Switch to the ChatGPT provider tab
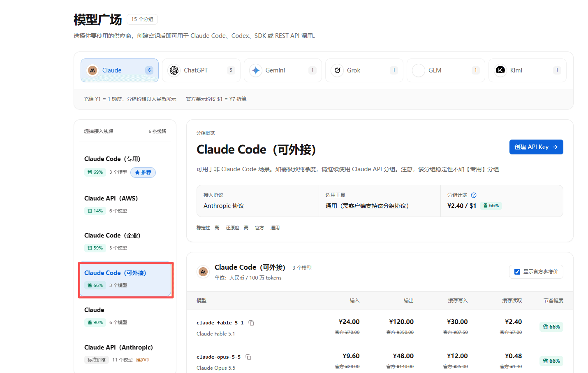This screenshot has height=373, width=588. click(201, 70)
